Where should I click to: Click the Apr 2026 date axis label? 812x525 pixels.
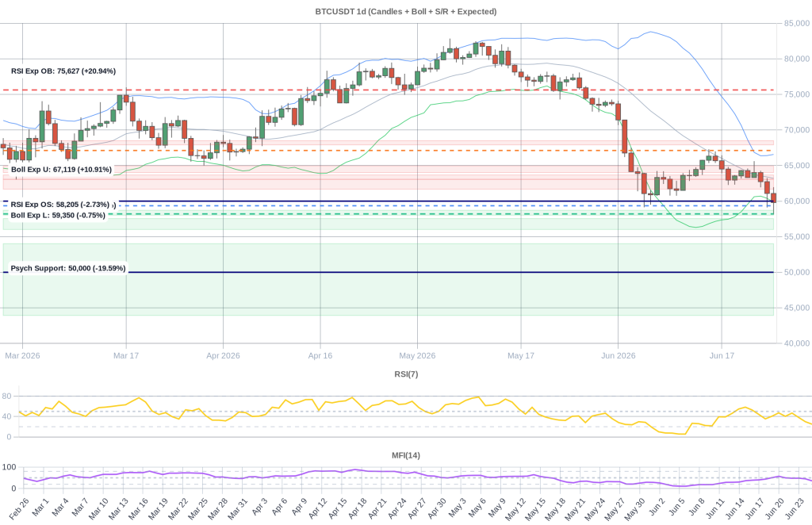tap(223, 356)
